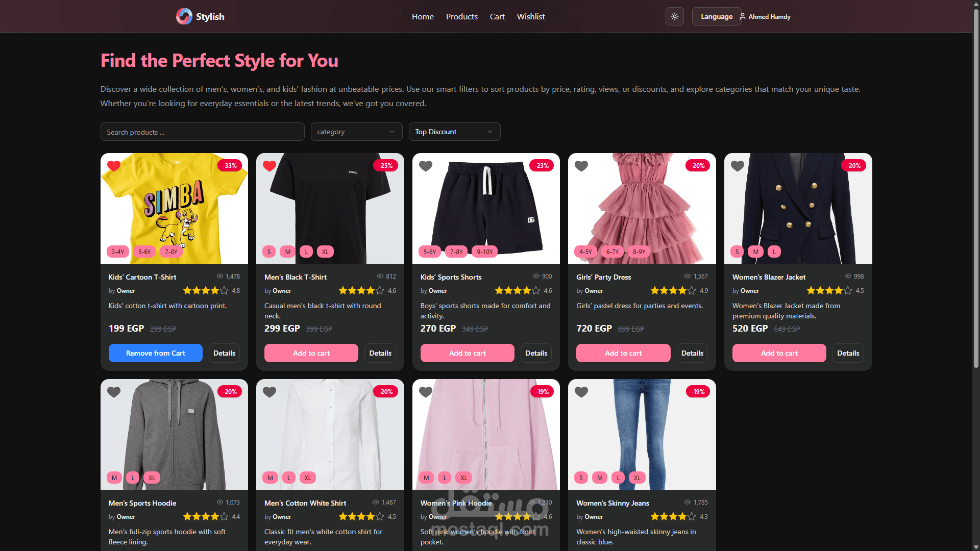
Task: Open the Cart nav link
Action: click(497, 16)
